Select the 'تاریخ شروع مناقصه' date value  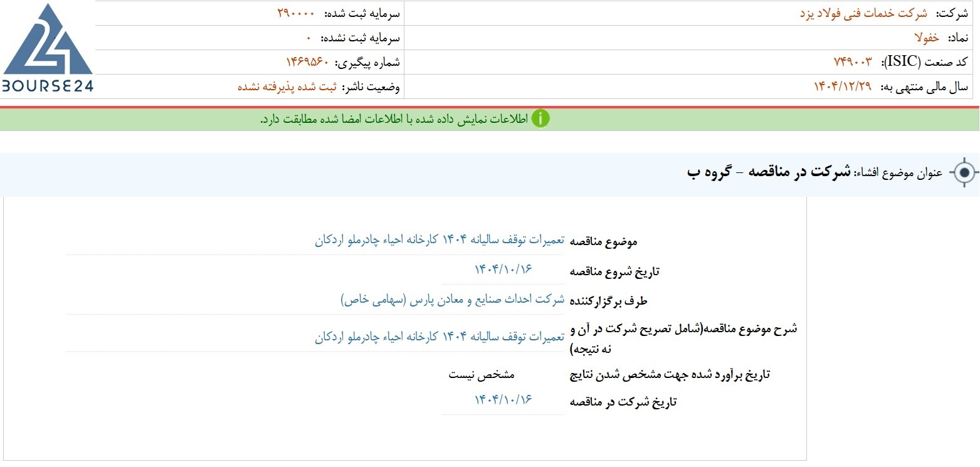503,269
